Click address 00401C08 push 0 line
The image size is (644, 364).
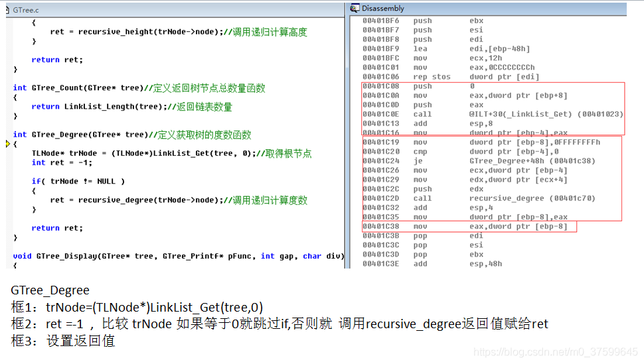[419, 86]
